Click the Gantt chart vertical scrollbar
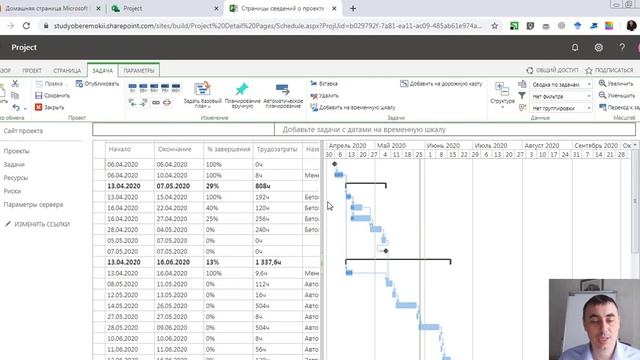Viewport: 640px width, 360px height. tap(635, 200)
